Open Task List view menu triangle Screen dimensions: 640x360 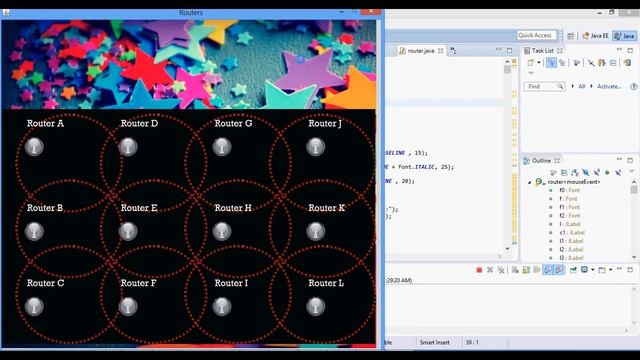point(531,73)
